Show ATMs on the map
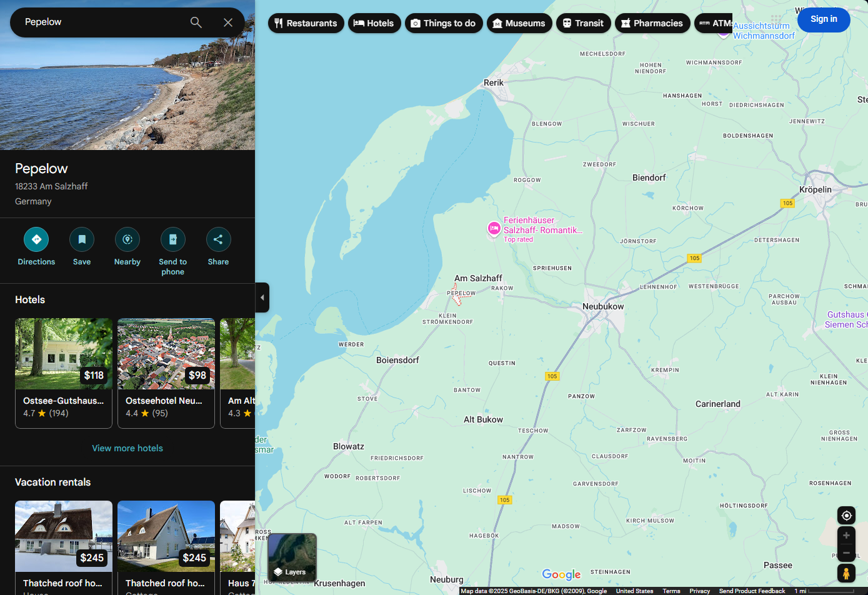Screen dimensions: 868x595 pos(714,23)
